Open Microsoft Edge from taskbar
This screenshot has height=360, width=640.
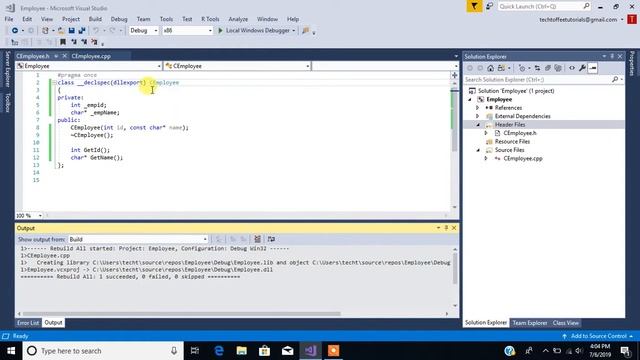coord(219,351)
